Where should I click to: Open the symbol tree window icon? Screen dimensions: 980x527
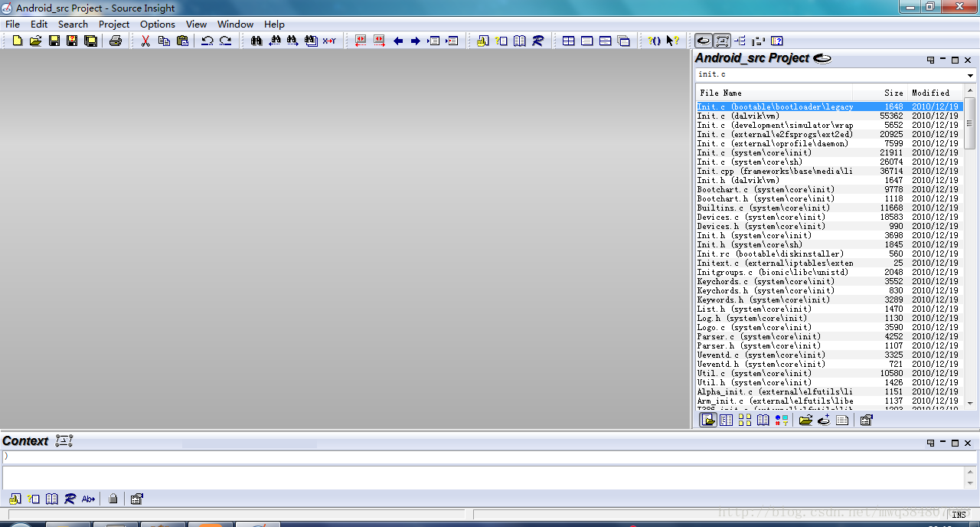point(740,41)
